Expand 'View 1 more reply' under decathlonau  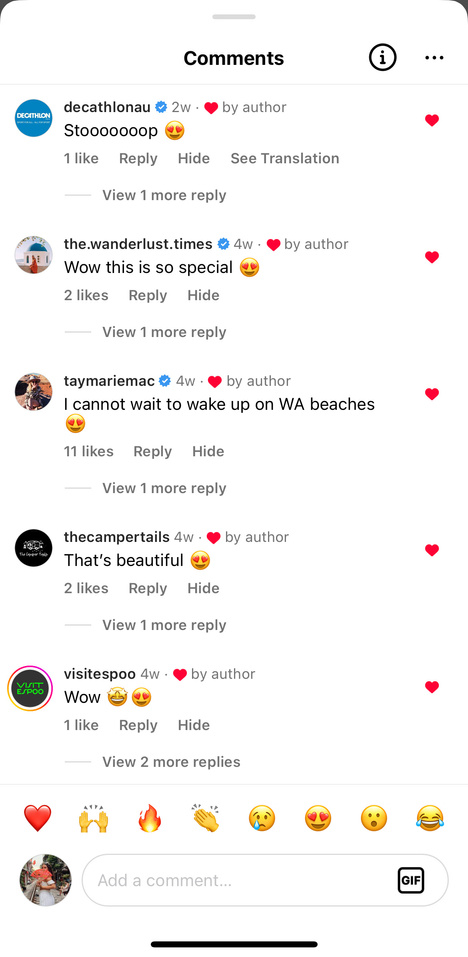tap(164, 195)
